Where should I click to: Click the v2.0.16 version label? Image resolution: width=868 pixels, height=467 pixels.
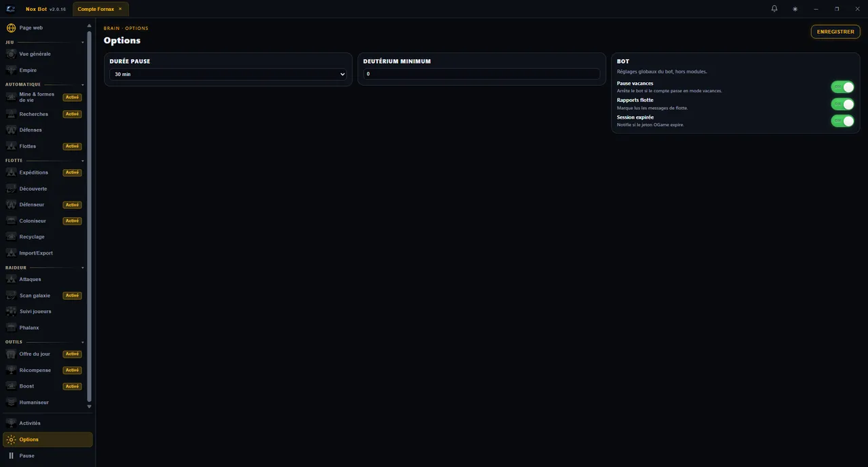[x=58, y=9]
